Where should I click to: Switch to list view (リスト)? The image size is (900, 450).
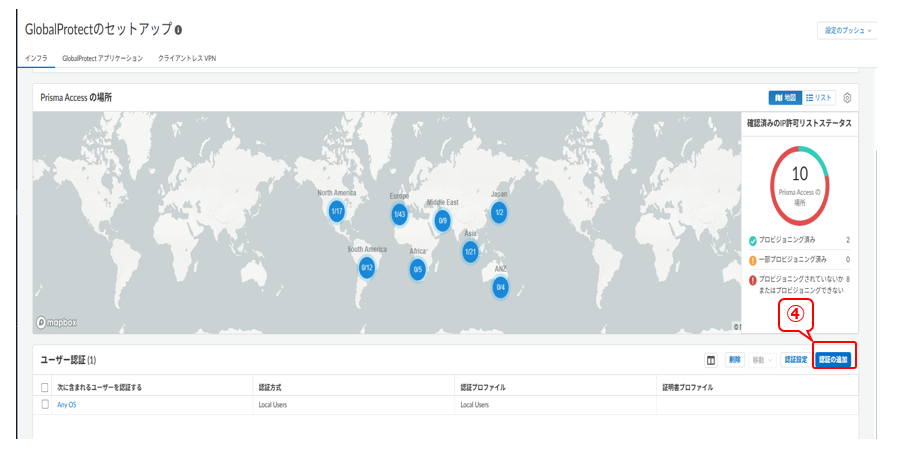(818, 98)
